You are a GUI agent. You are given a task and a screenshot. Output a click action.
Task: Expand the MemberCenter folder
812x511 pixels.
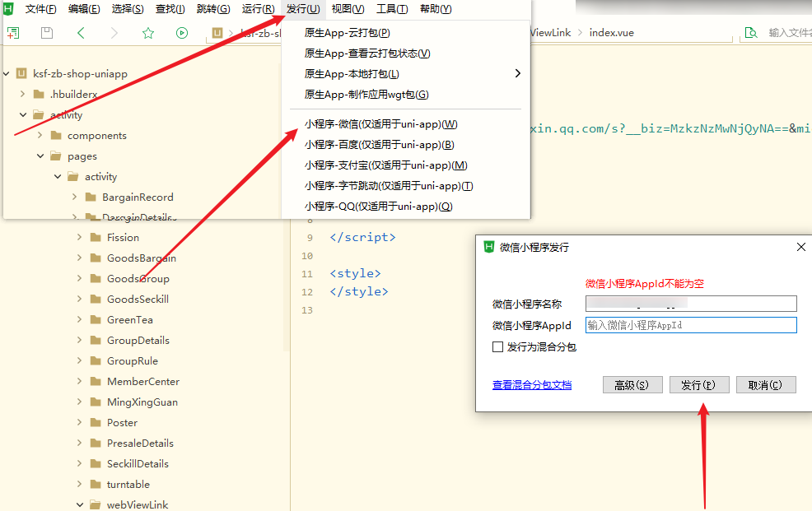(79, 381)
